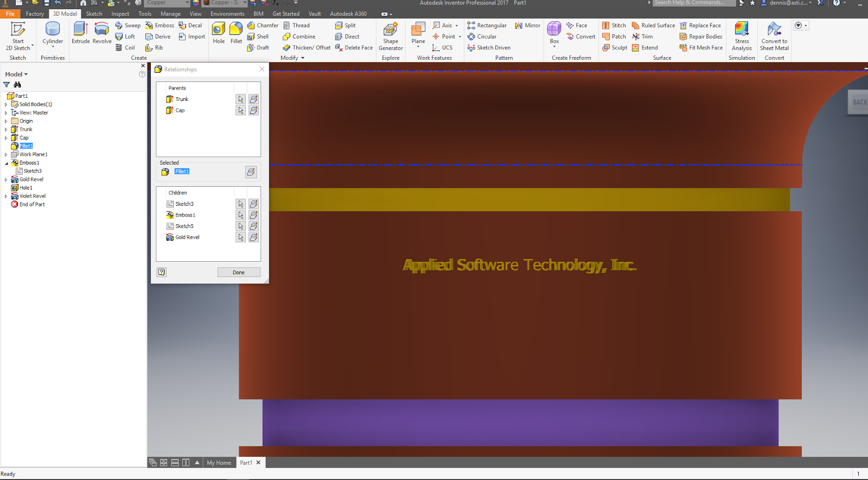Expand the Solid Bodies(1) node

[6, 104]
